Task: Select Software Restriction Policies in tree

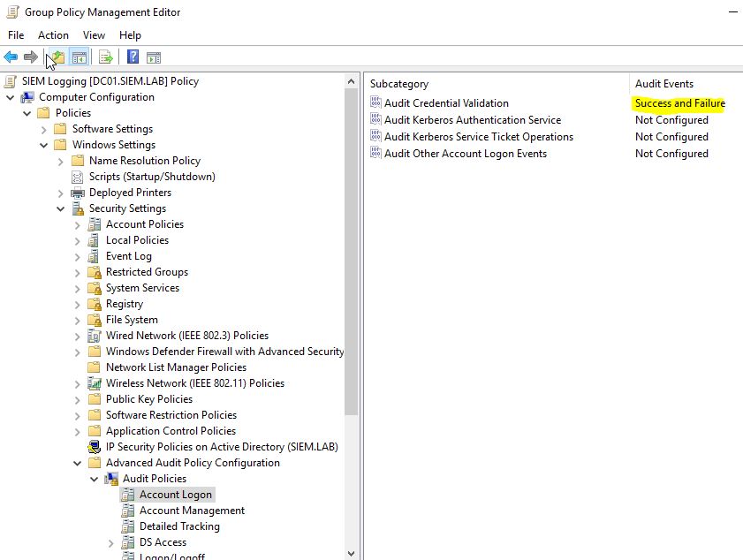Action: point(171,415)
